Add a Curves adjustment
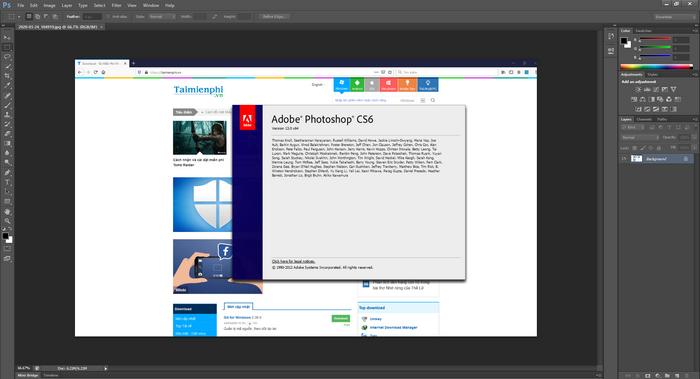 [x=656, y=89]
